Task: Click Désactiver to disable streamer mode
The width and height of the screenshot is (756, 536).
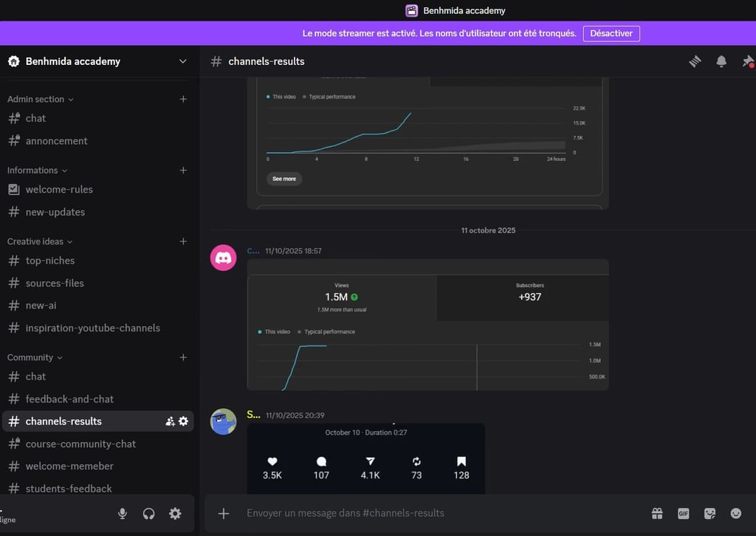Action: click(611, 33)
